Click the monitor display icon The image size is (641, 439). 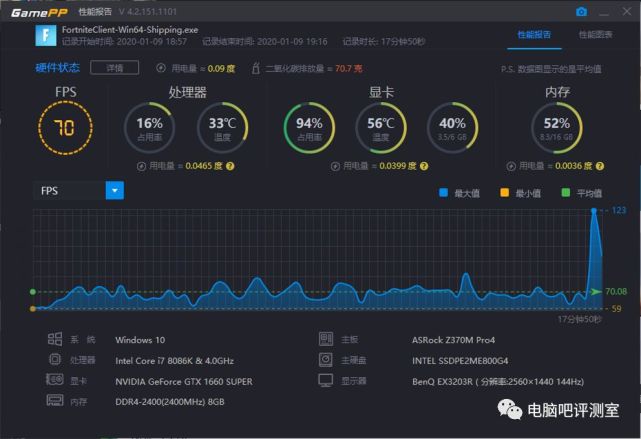326,381
